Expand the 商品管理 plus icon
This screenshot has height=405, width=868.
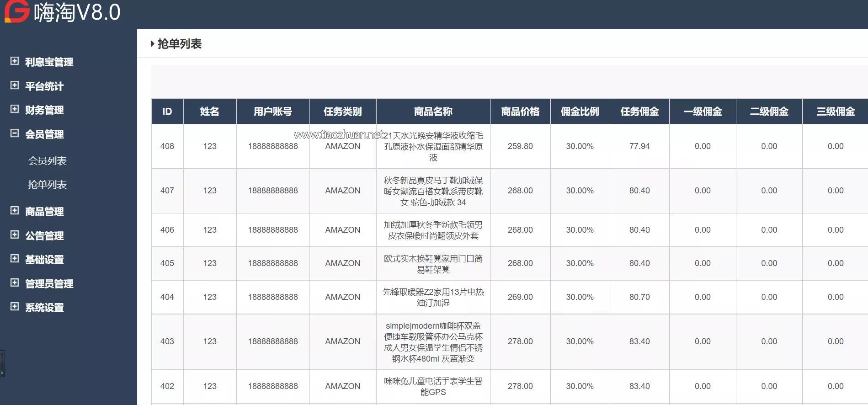[x=15, y=210]
